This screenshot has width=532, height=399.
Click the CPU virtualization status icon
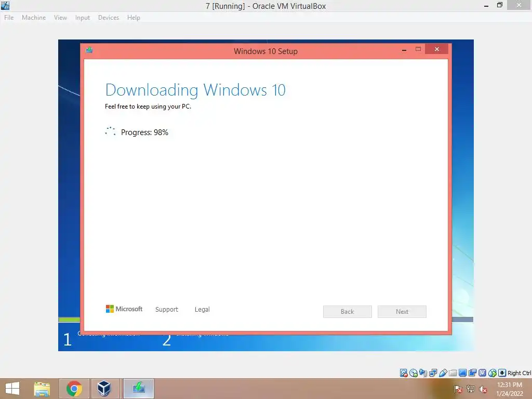[x=483, y=373]
